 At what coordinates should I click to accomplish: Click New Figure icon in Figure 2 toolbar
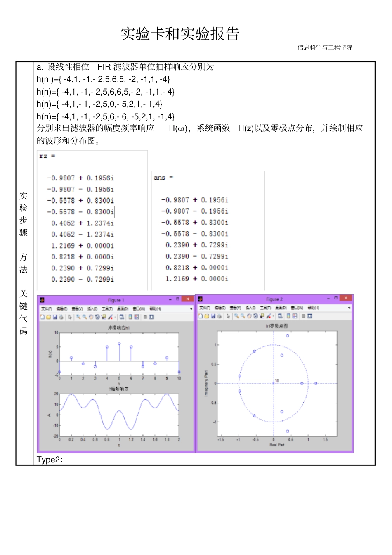200,316
